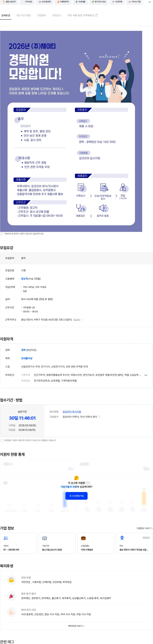Click the 연금·보험 benefits icon
153x644 pixels.
pos(11,580)
